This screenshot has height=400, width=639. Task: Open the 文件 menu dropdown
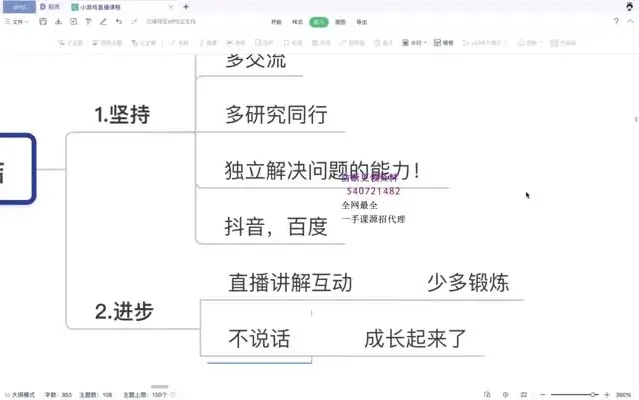pos(18,20)
